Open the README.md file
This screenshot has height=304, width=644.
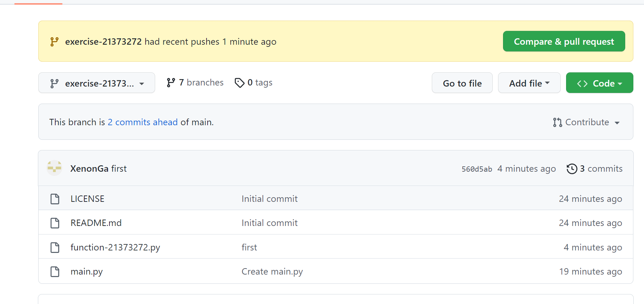click(96, 223)
